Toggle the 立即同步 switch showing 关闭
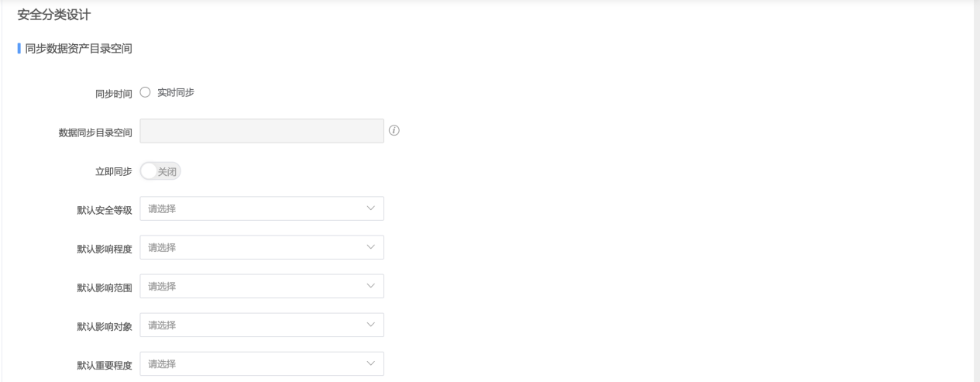Screen dimensions: 980x382 (160, 171)
